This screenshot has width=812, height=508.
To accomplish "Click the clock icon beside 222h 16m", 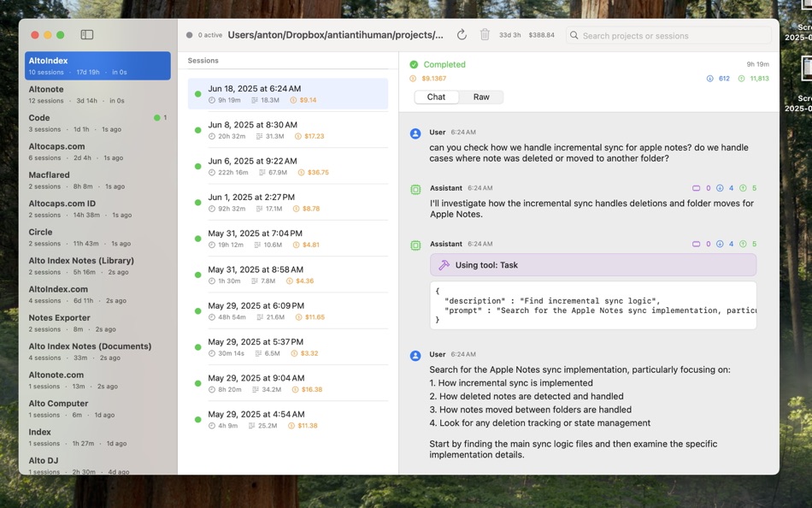I will 212,173.
